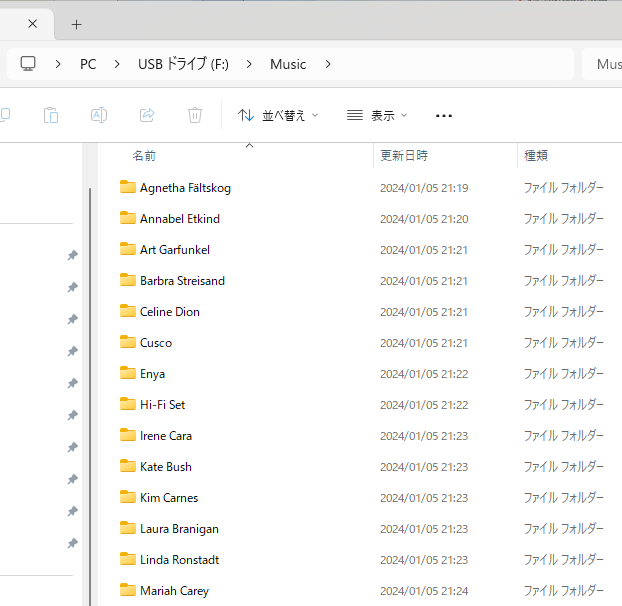
Task: Click the Enya folder name
Action: 152,374
